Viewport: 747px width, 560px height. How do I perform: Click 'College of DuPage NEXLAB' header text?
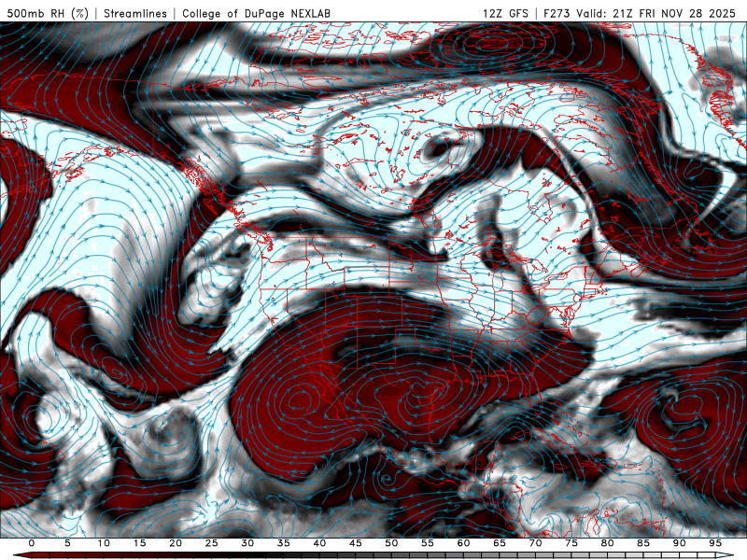[256, 13]
